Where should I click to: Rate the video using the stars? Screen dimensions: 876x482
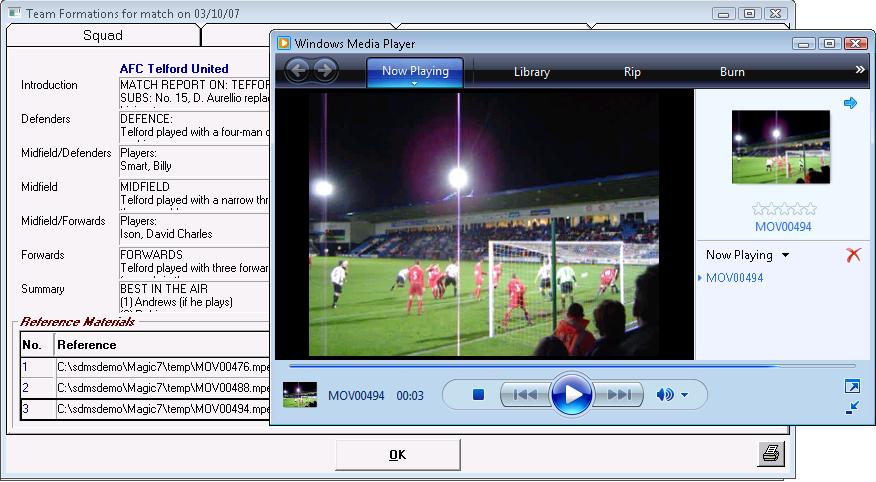(784, 209)
